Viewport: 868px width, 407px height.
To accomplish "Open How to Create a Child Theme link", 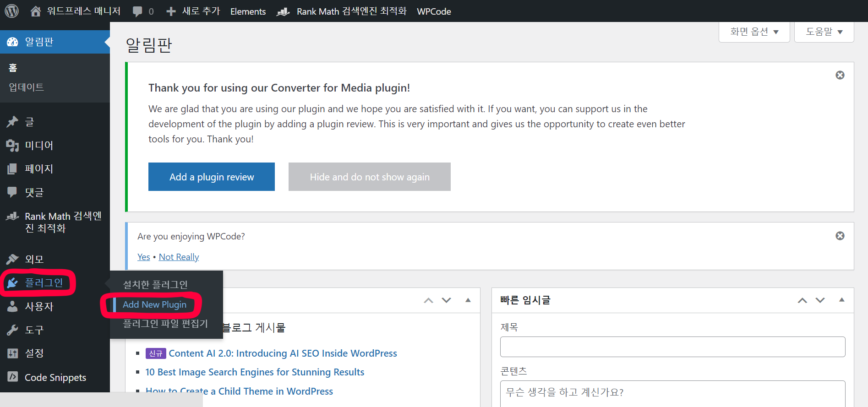I will point(239,391).
